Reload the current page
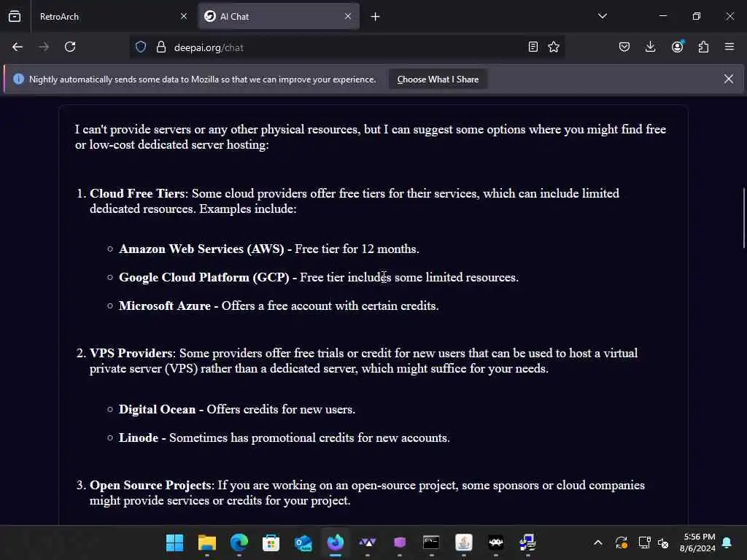Image resolution: width=747 pixels, height=560 pixels. pos(70,47)
